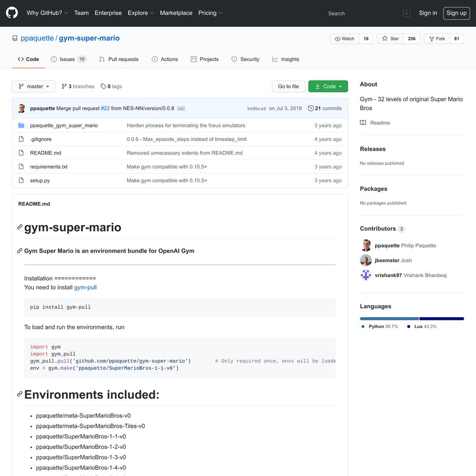This screenshot has height=476, width=476.
Task: Open the requirements.txt file
Action: tap(49, 167)
